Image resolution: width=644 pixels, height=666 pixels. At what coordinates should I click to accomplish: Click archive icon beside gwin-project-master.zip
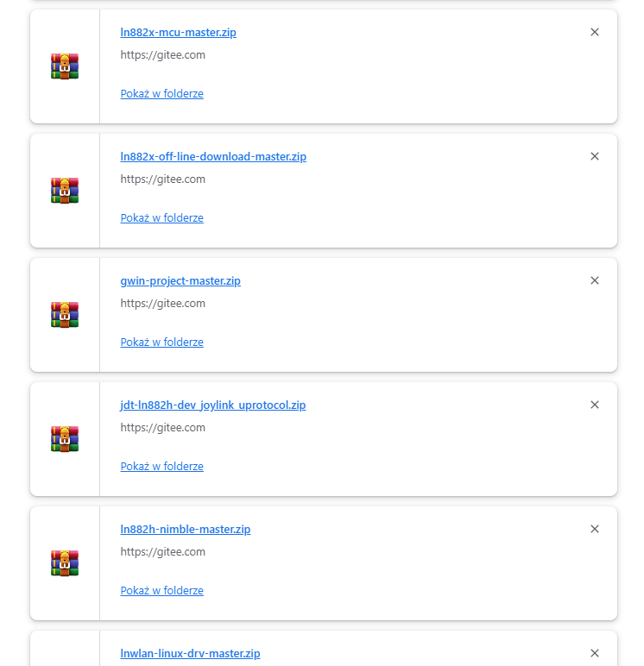pyautogui.click(x=65, y=315)
